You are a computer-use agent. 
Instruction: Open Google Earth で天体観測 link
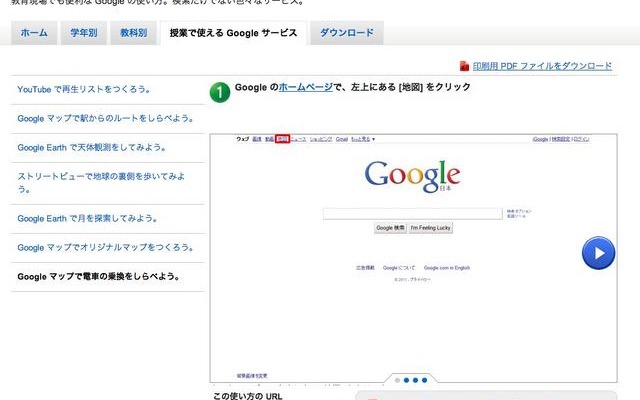tap(92, 147)
